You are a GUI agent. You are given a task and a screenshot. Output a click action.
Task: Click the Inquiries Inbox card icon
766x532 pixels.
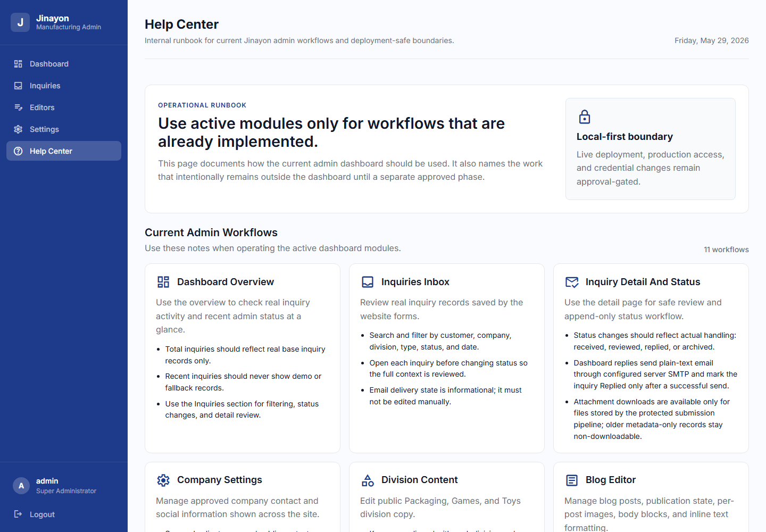pos(368,282)
